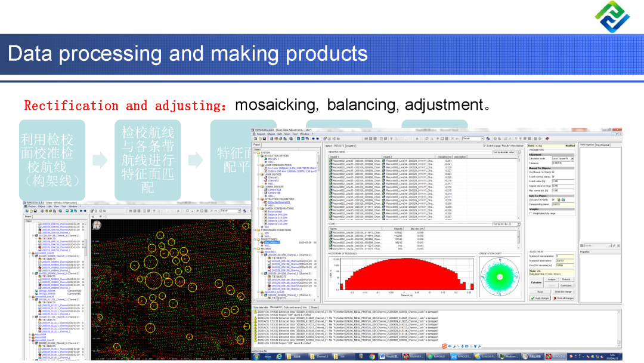The height and width of the screenshot is (363, 644).
Task: Click the Create plots button
Action: [567, 286]
